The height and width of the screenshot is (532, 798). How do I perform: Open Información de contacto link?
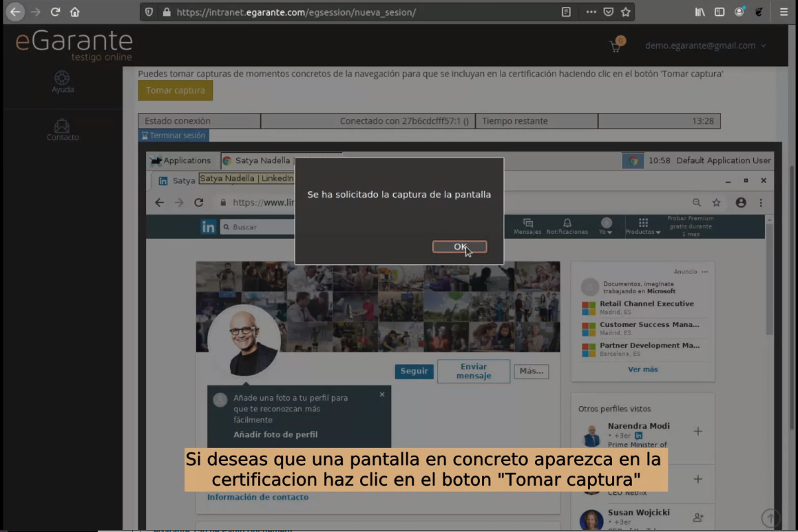[x=258, y=497]
